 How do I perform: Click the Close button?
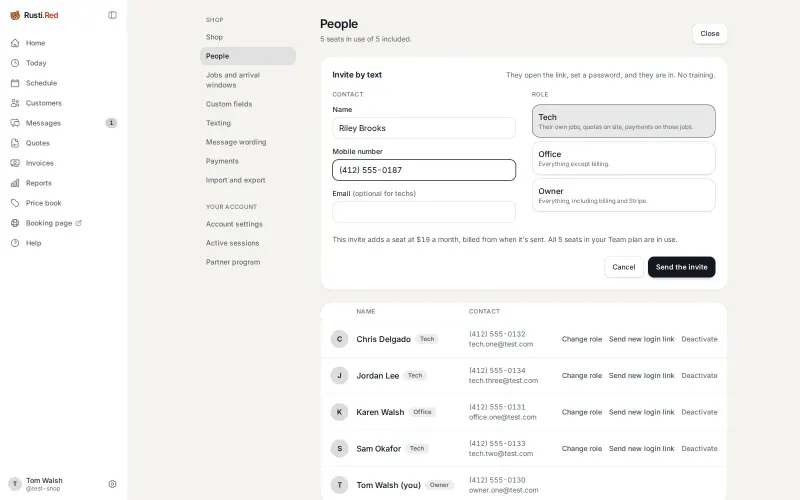coord(710,34)
